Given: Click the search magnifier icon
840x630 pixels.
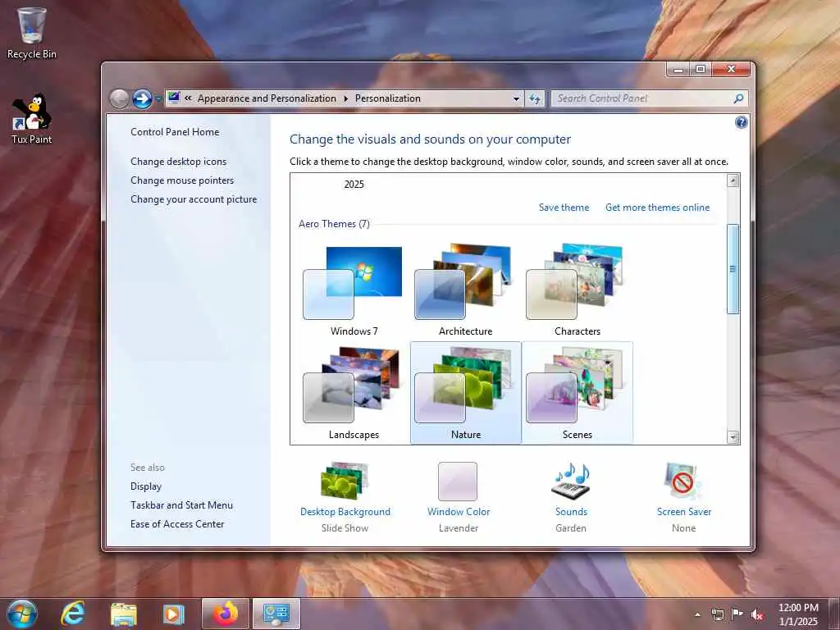Looking at the screenshot, I should 738,98.
